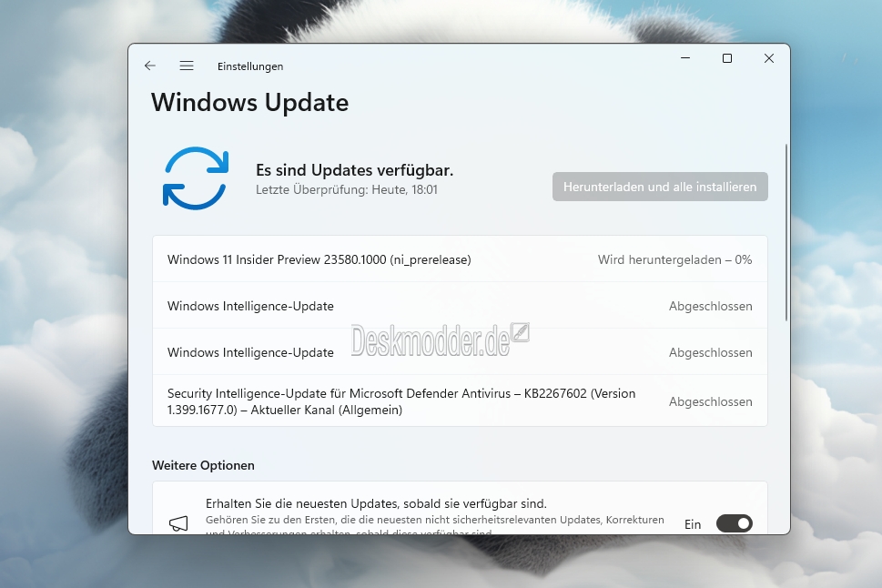Click the Weitere Optionen section heading
The height and width of the screenshot is (588, 882).
(203, 465)
